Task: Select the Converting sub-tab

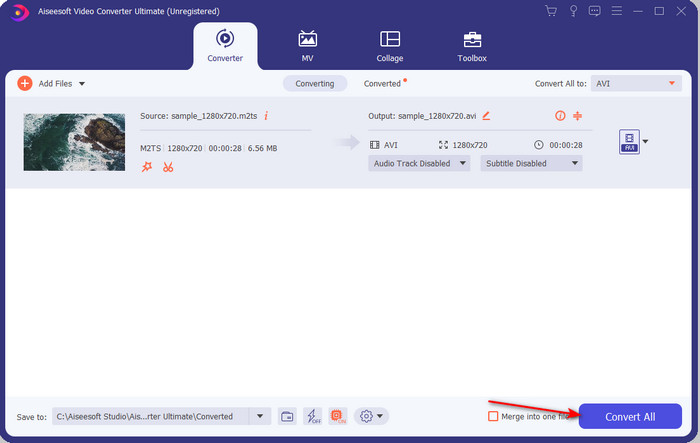Action: point(315,84)
